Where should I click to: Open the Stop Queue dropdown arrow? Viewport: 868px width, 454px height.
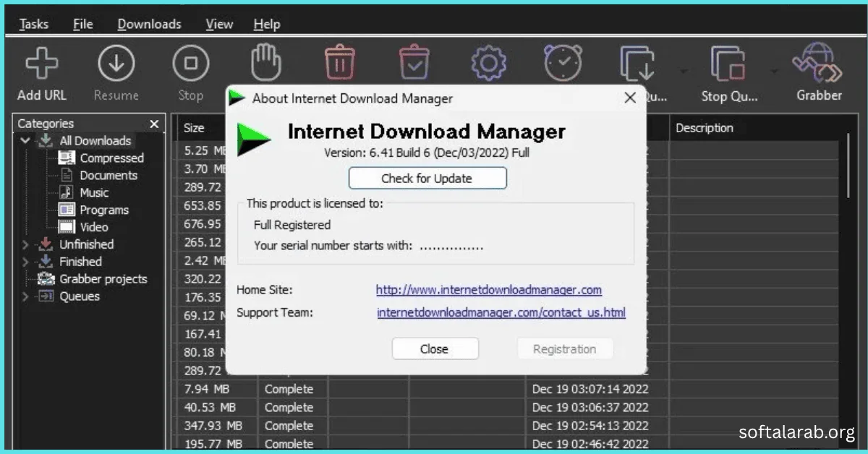click(774, 71)
